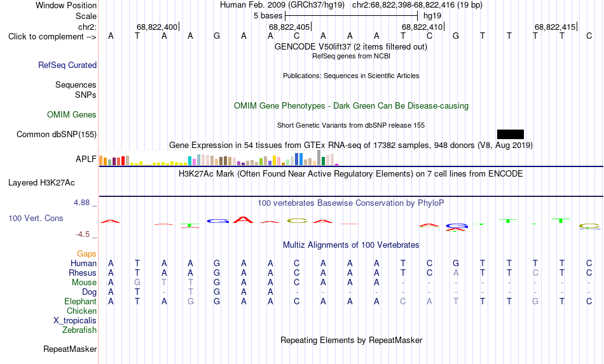Click the olive C conservation logo letter
Screen dimensions: 604x364
click(298, 221)
